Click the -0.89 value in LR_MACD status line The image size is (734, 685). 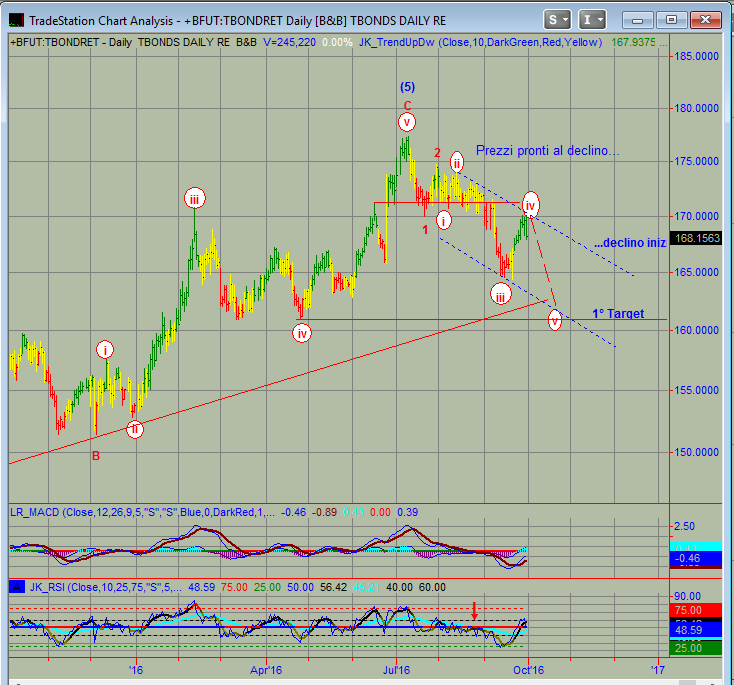tap(324, 512)
